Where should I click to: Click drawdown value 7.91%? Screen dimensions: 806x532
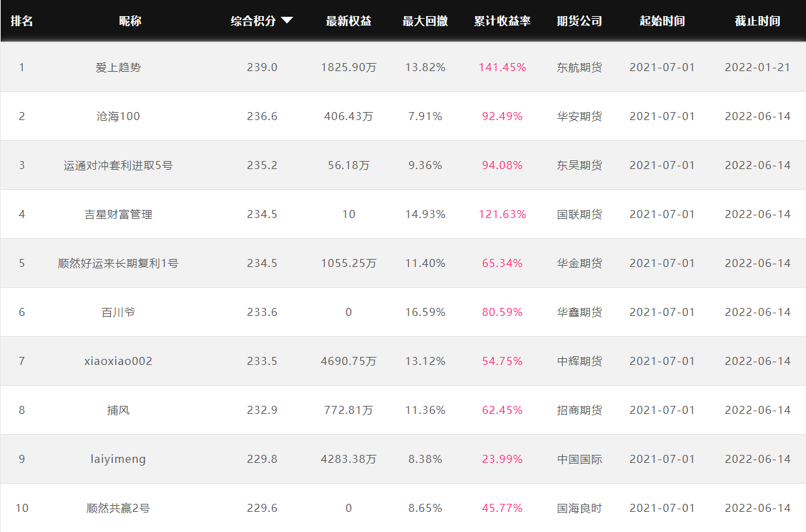425,116
